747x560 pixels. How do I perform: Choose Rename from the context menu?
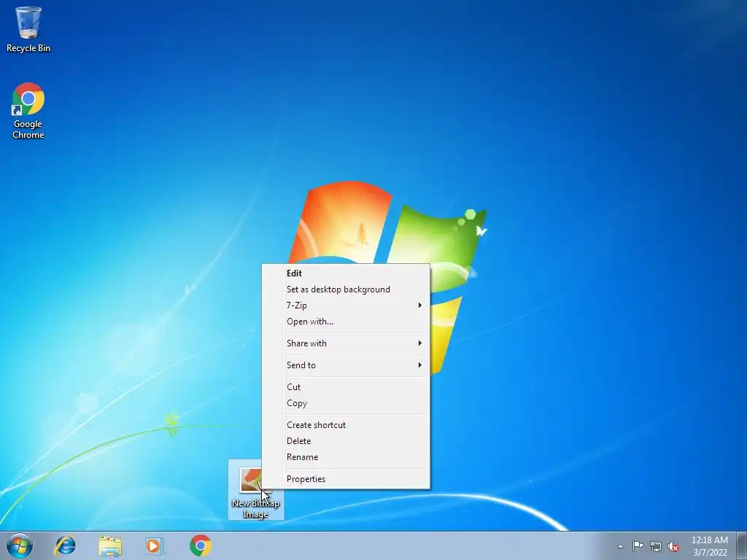[x=346, y=457]
